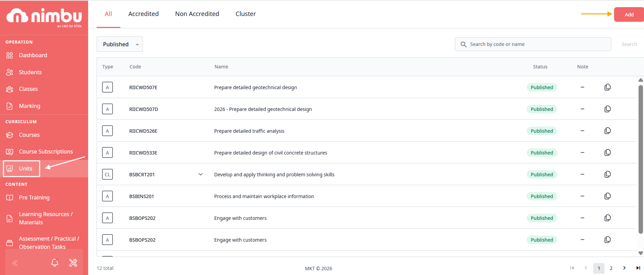Duplicate the BSBCRT201 unit row
644x275 pixels.
[608, 174]
